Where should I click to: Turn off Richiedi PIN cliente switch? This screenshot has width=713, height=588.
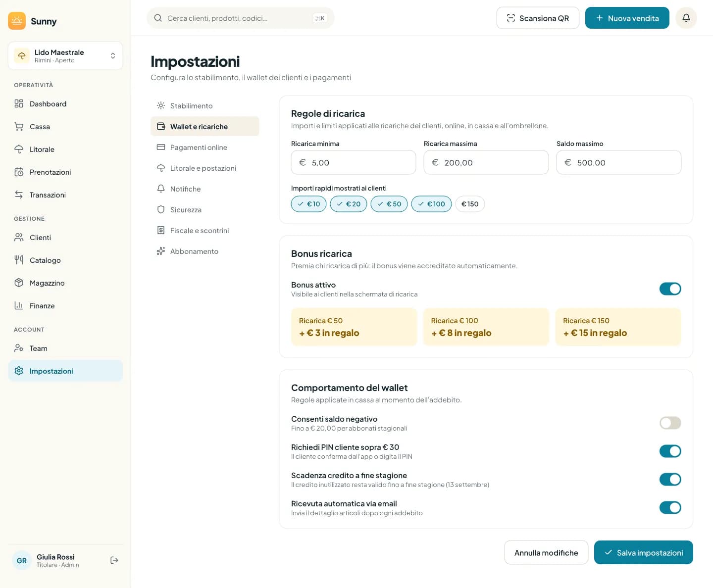pyautogui.click(x=670, y=451)
